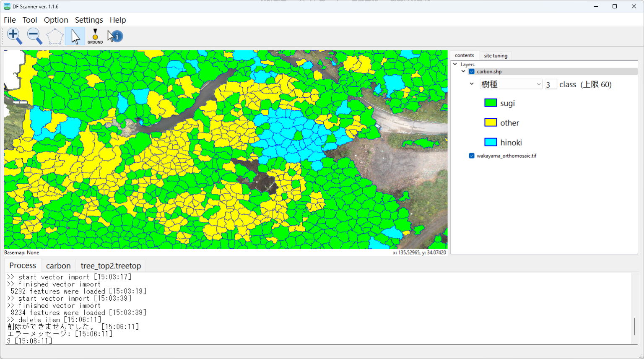Click the cyan hinoki color swatch
644x359 pixels.
point(490,142)
